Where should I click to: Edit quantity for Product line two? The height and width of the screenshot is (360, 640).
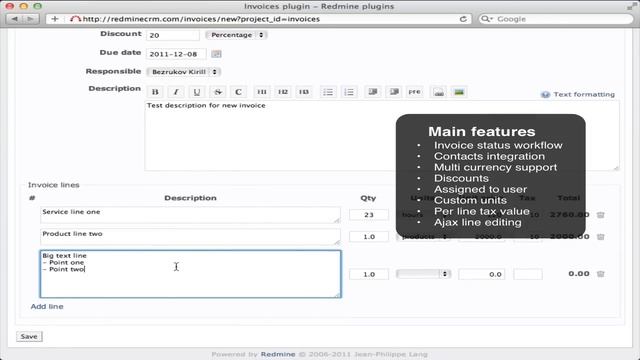click(369, 237)
